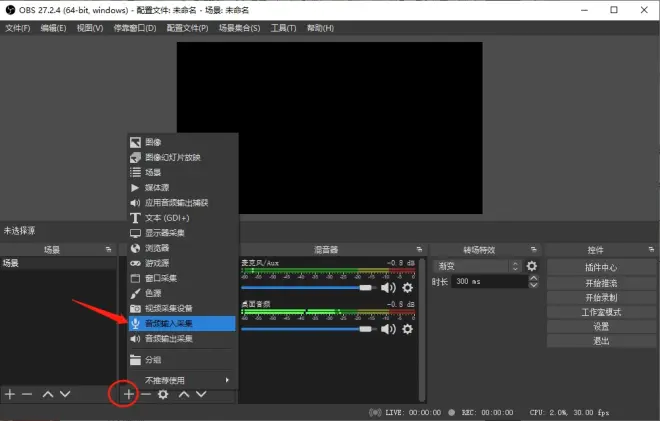Choose 媒体源 media source entry
660x421 pixels.
point(182,188)
